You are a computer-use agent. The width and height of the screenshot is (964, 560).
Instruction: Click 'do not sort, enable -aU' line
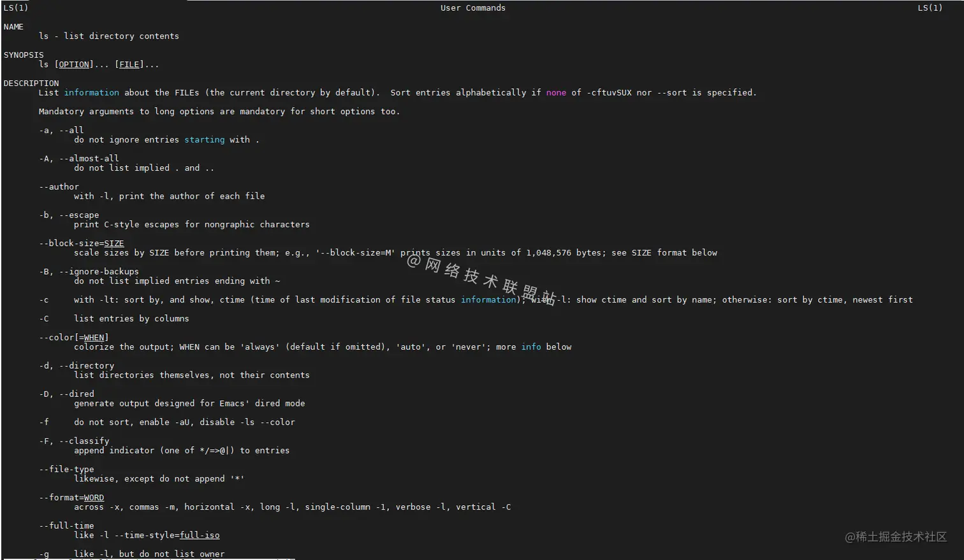pyautogui.click(x=184, y=422)
